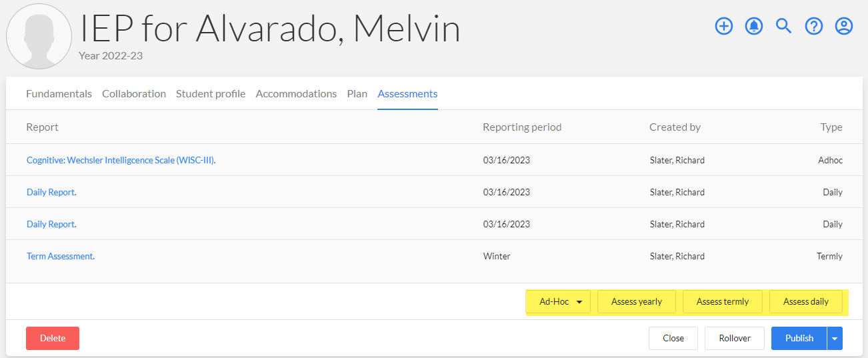Open the Cognitive: Wechsler Intelligence Scale report

(x=121, y=160)
